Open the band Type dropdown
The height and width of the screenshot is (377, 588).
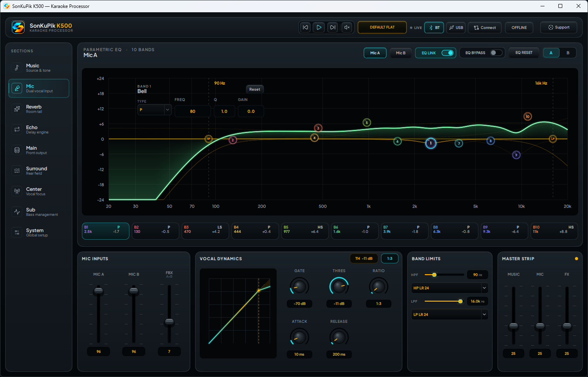(x=154, y=110)
